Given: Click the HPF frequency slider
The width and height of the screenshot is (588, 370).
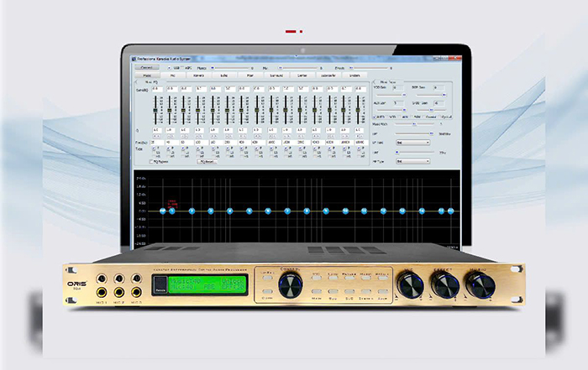Looking at the screenshot, I should point(414,153).
